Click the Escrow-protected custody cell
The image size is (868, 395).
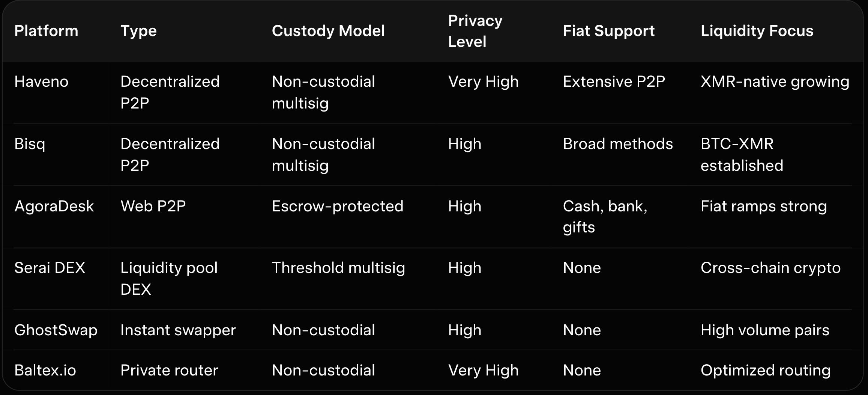pyautogui.click(x=337, y=206)
